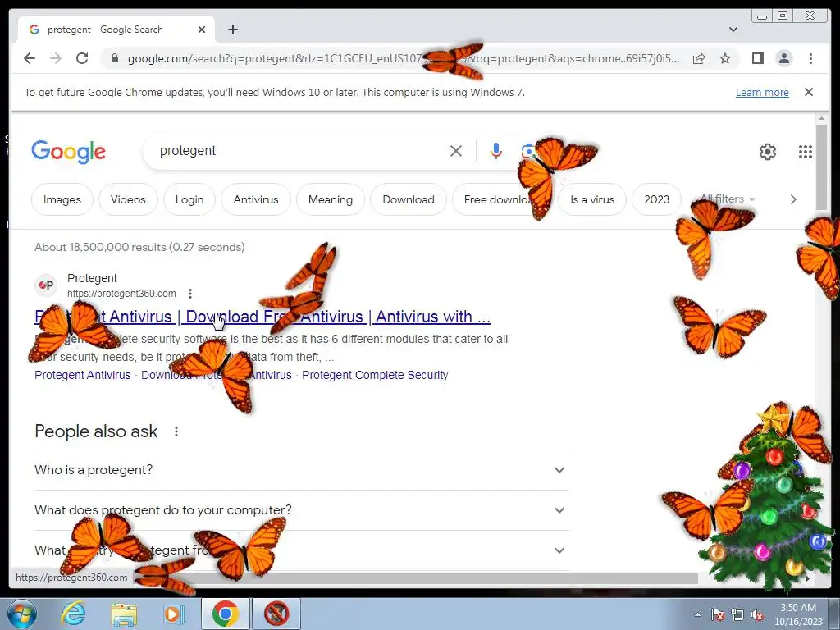Open the Chrome profile avatar icon
The height and width of the screenshot is (630, 840).
(783, 58)
